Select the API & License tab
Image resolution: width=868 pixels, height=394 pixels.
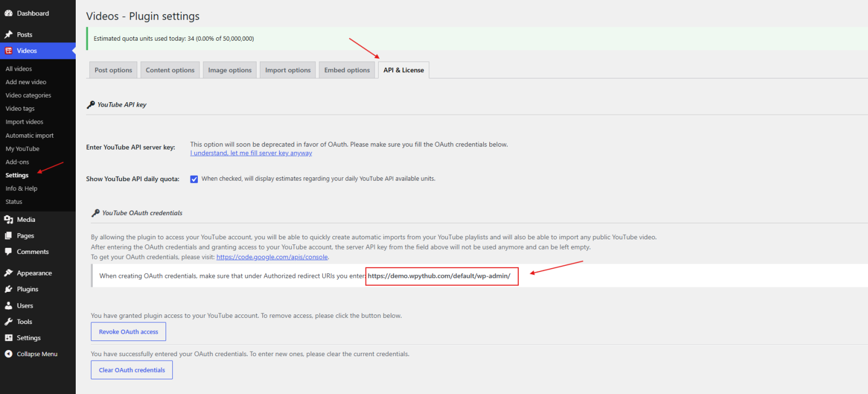click(x=403, y=70)
